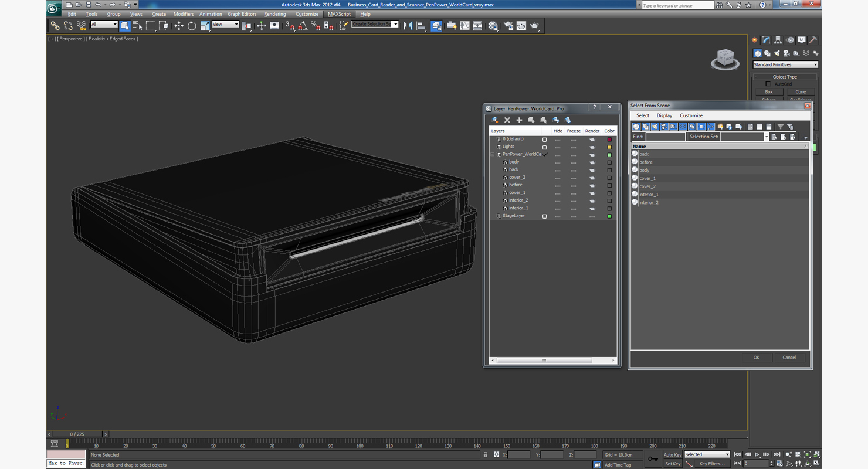Create a Box primitive
868x469 pixels.
click(769, 92)
